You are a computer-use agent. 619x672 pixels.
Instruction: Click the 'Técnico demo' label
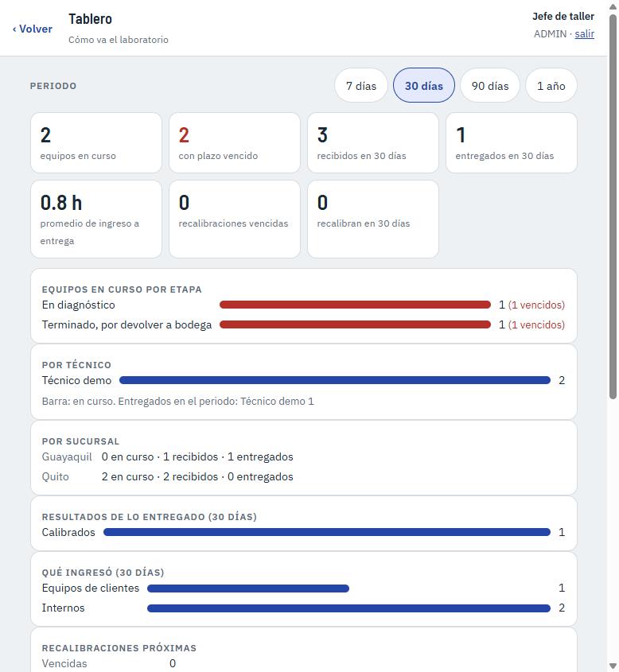point(76,380)
